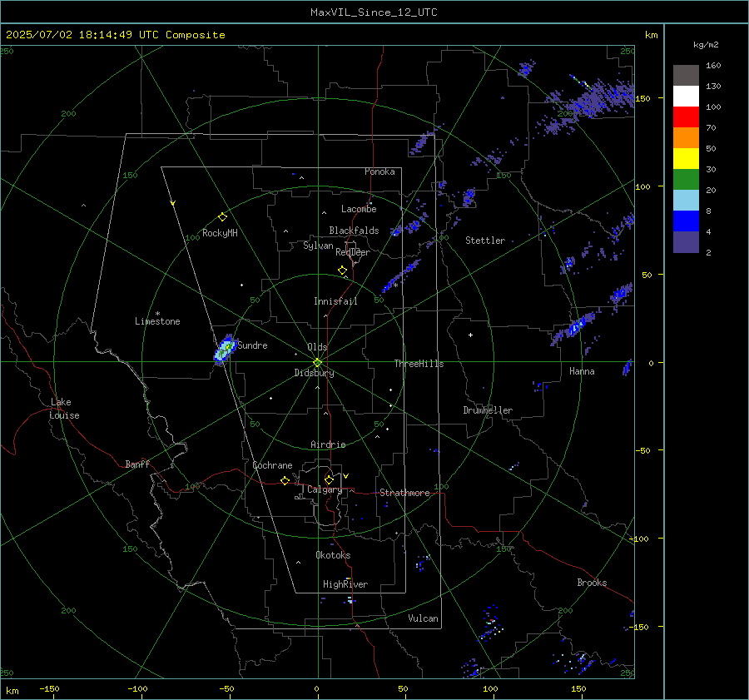749x700 pixels.
Task: Click the Innisfail label
Action: [335, 301]
